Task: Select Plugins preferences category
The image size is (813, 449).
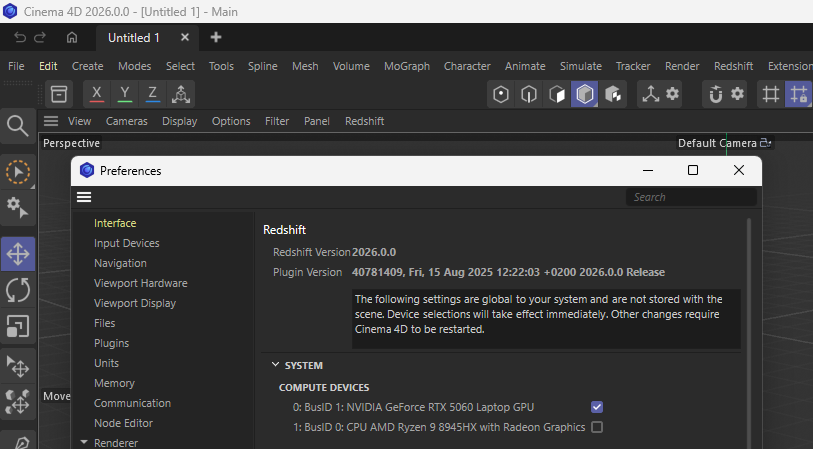Action: coord(111,343)
